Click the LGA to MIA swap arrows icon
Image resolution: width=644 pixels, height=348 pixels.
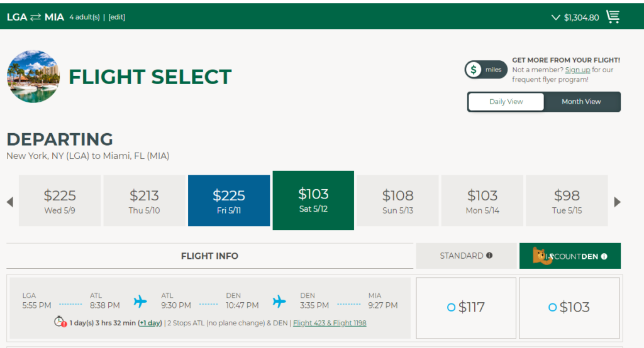point(36,17)
